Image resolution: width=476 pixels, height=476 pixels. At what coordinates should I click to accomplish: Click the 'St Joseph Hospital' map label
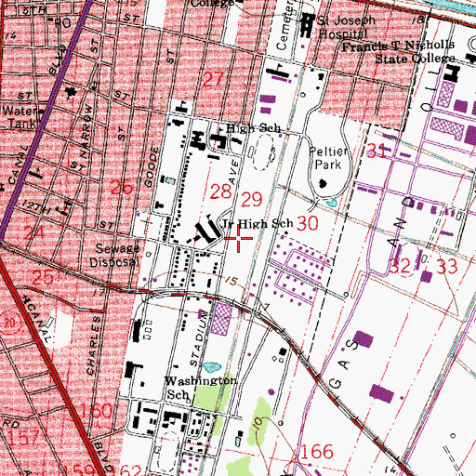point(345,27)
